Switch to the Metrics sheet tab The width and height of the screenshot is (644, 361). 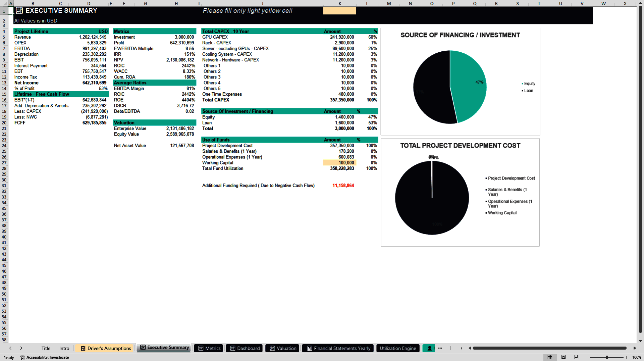click(209, 348)
